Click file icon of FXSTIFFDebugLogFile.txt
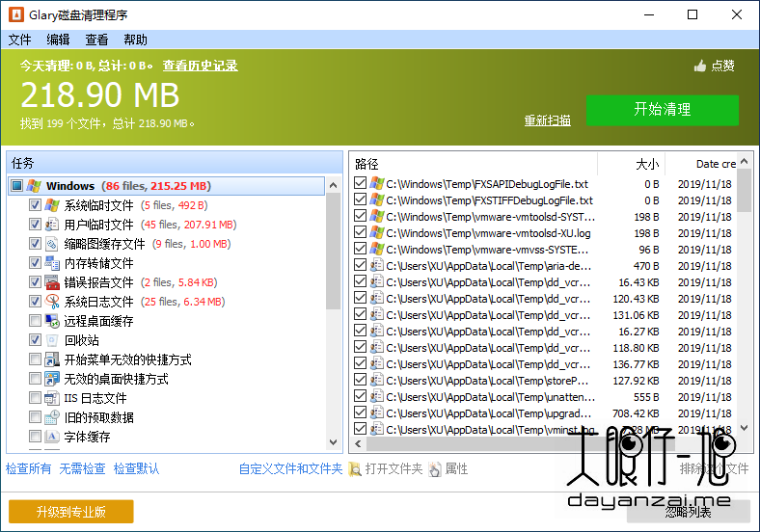760x532 pixels. pyautogui.click(x=377, y=200)
